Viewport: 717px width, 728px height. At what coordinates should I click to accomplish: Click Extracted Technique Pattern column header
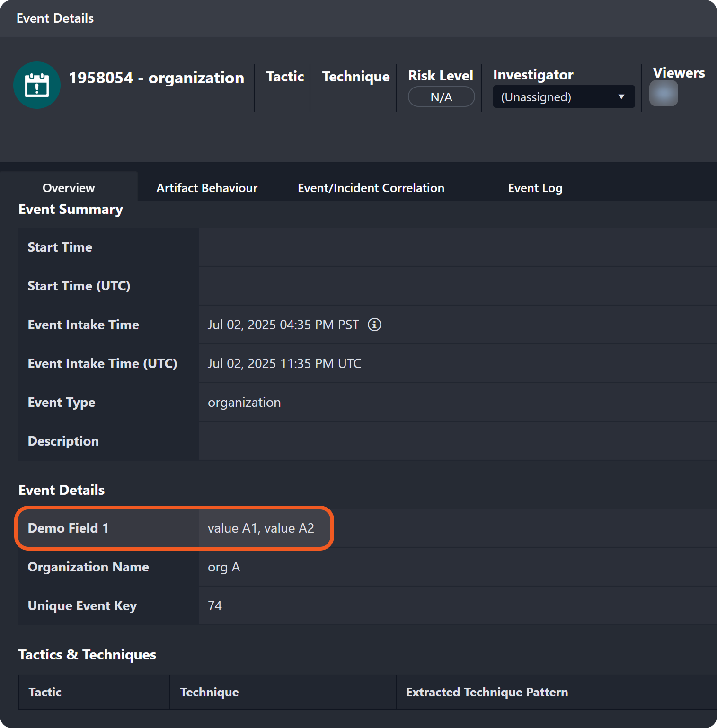click(487, 692)
